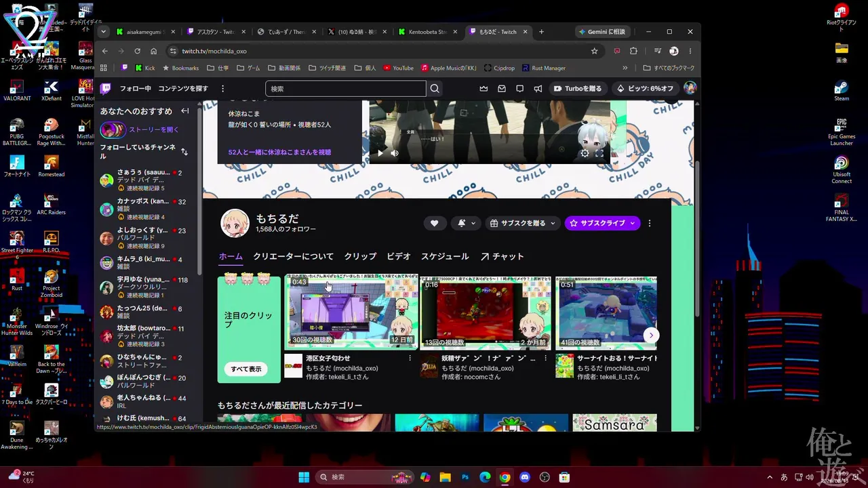Viewport: 868px width, 488px height.
Task: Toggle follow heart for もちるだ
Action: (435, 223)
